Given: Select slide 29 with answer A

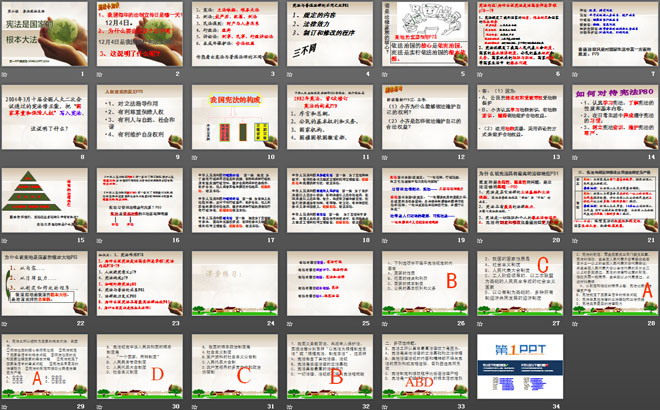Looking at the screenshot, I should (45, 366).
